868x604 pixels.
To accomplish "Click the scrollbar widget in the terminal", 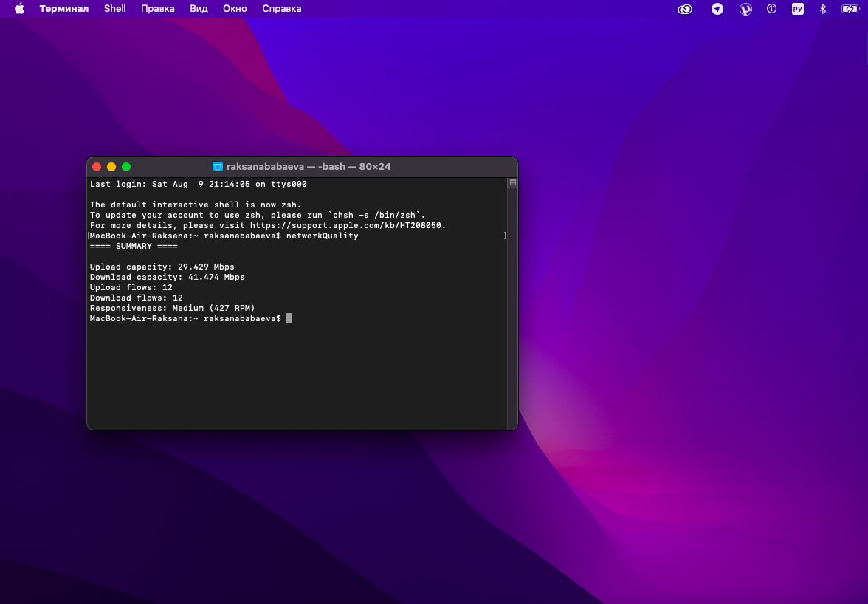I will coord(512,182).
